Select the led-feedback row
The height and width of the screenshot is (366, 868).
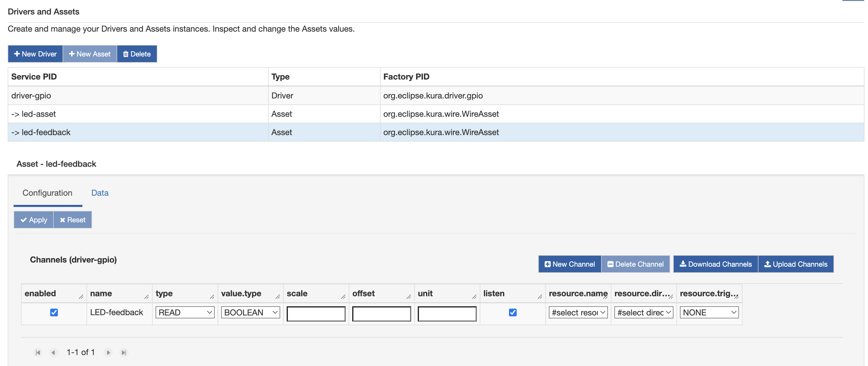tap(436, 132)
